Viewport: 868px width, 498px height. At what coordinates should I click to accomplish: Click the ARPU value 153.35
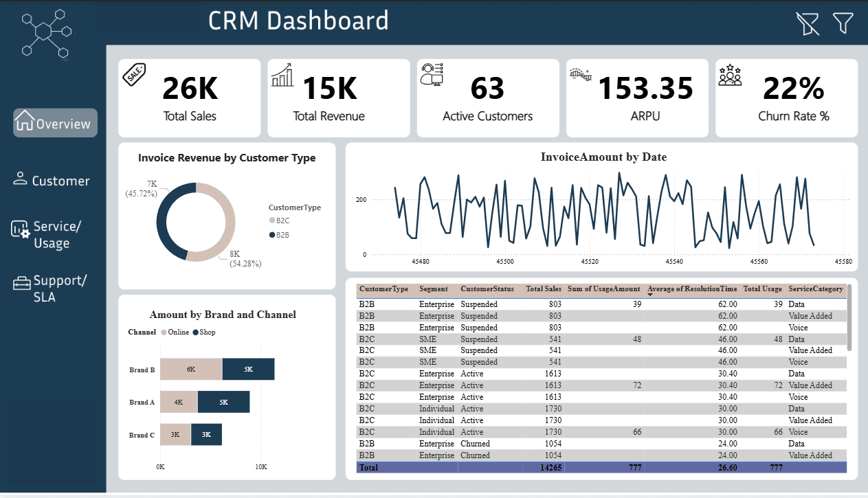coord(645,89)
